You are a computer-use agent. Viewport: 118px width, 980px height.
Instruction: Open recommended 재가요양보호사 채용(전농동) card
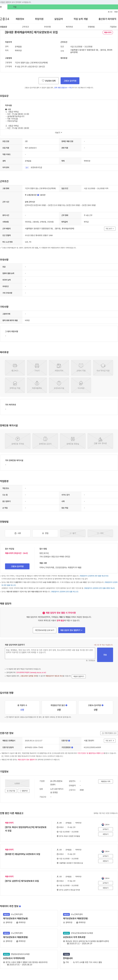(29, 918)
